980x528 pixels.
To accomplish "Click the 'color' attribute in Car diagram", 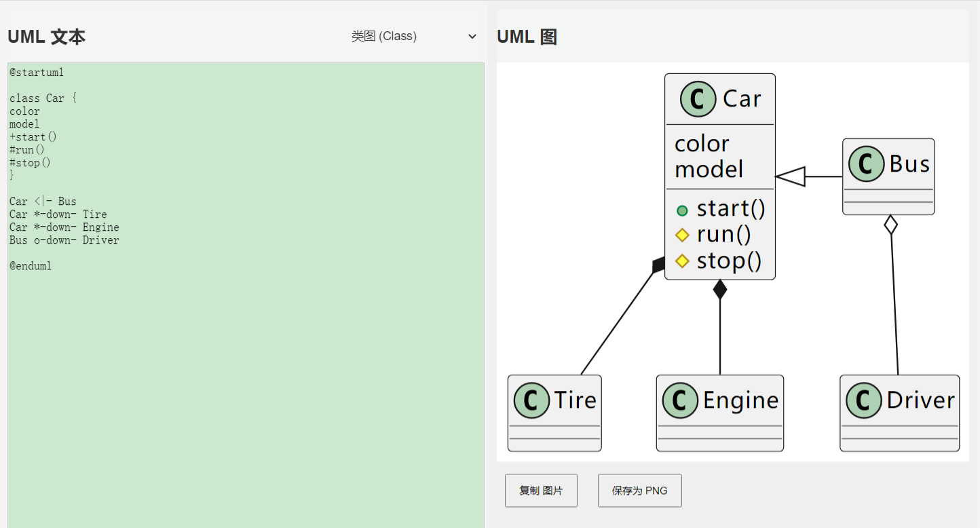I will 702,144.
